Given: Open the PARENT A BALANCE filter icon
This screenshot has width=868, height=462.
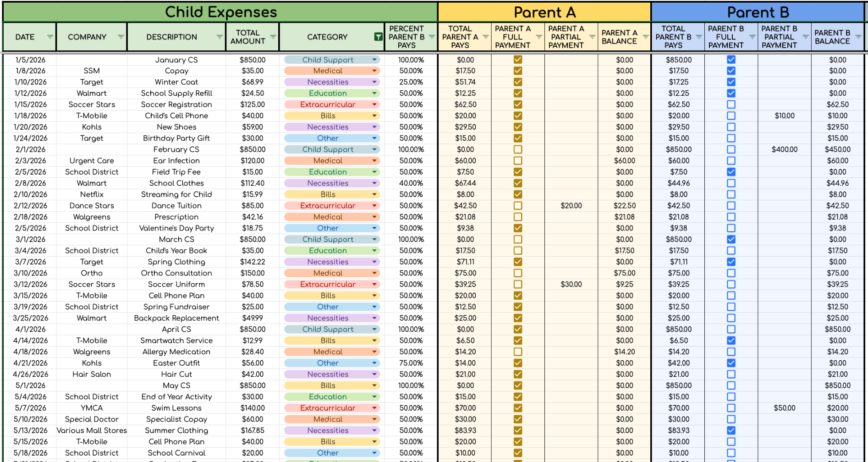Looking at the screenshot, I should [x=645, y=37].
